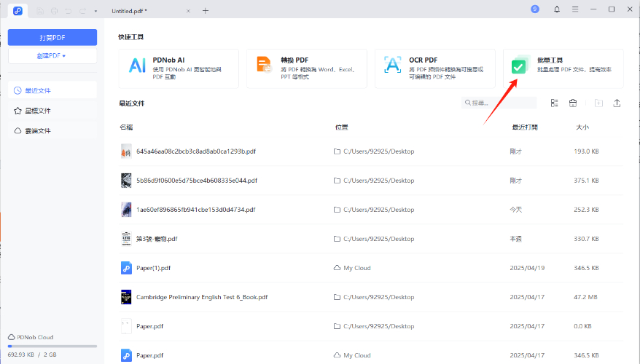
Task: Close the Untitled.pdf tab
Action: 189,11
